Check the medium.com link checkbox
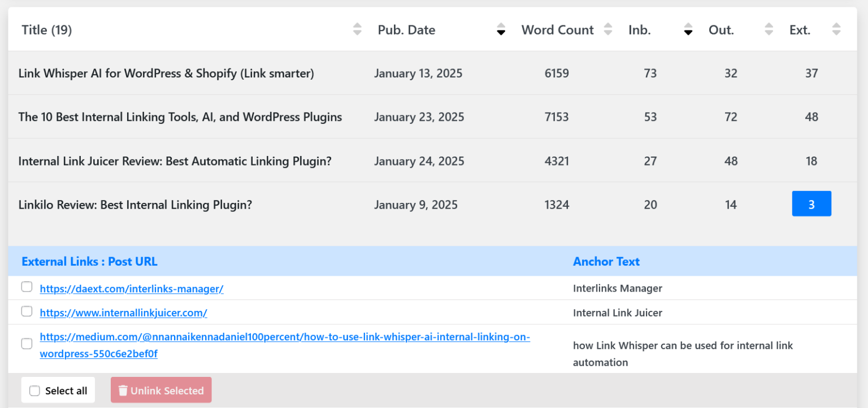Viewport: 868px width, 408px height. point(27,343)
